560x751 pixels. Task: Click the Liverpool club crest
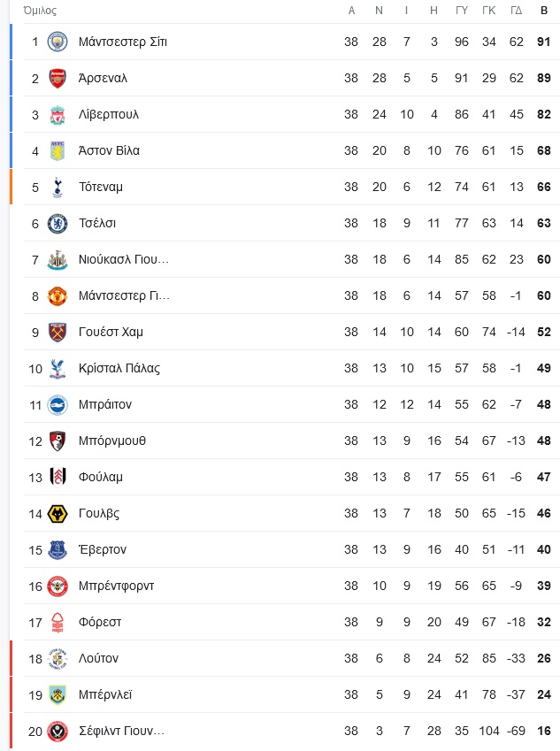[58, 114]
